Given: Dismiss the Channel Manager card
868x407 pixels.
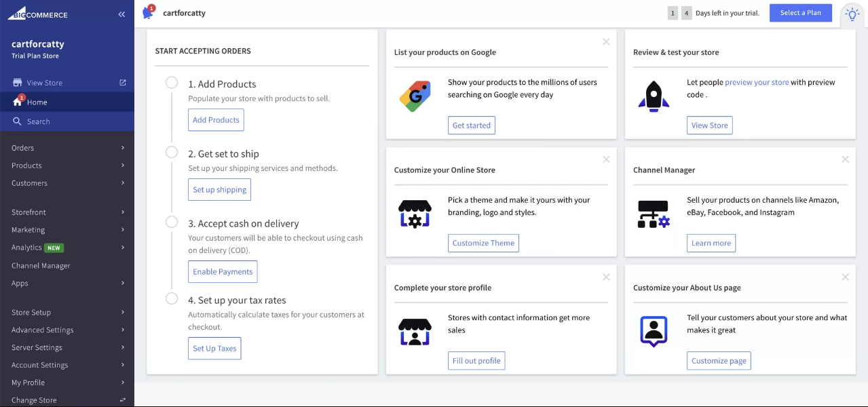Looking at the screenshot, I should point(845,159).
